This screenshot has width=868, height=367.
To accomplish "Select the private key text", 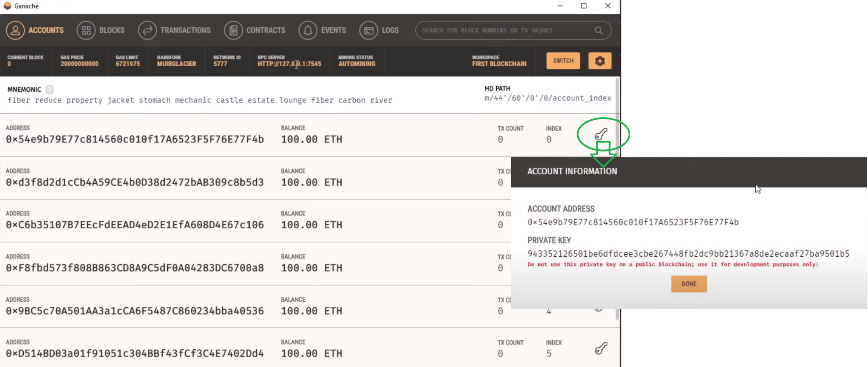I will tap(688, 254).
